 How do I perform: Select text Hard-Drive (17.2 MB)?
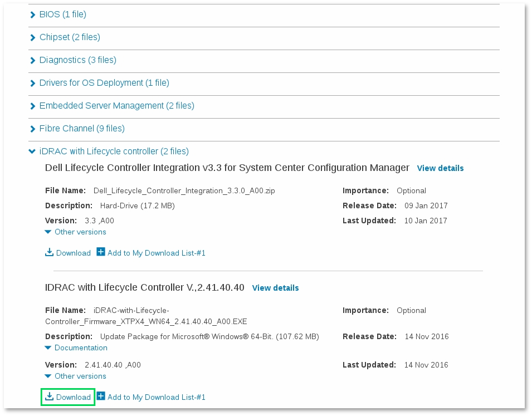click(x=138, y=206)
